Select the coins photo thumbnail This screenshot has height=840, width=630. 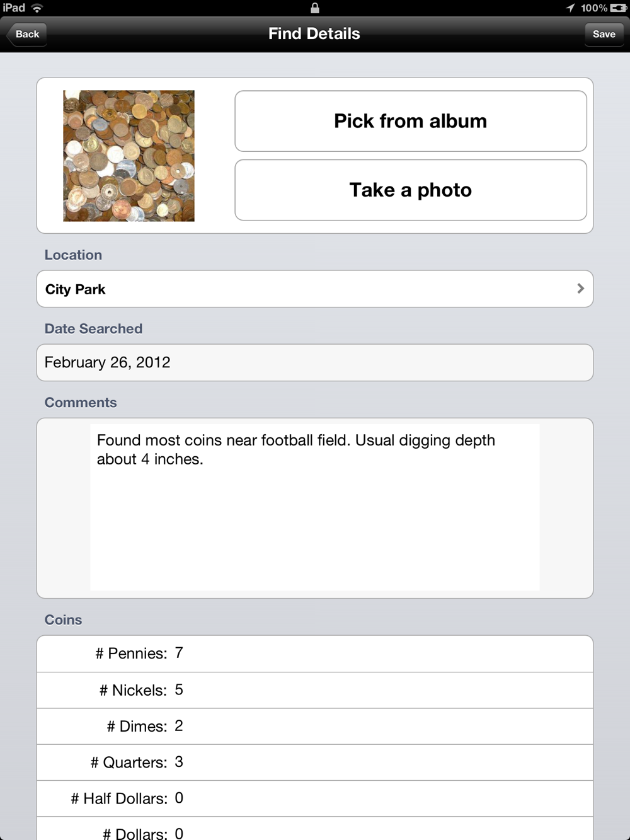(129, 156)
